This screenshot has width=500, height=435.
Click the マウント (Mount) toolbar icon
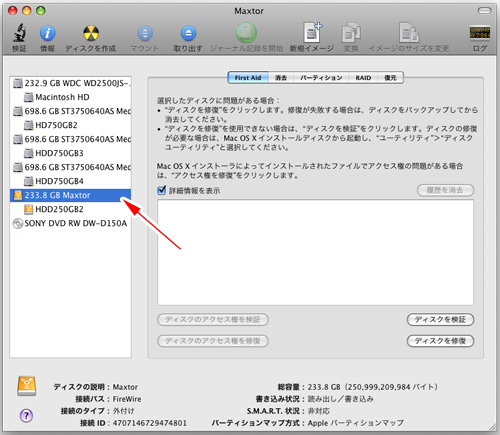pyautogui.click(x=145, y=33)
